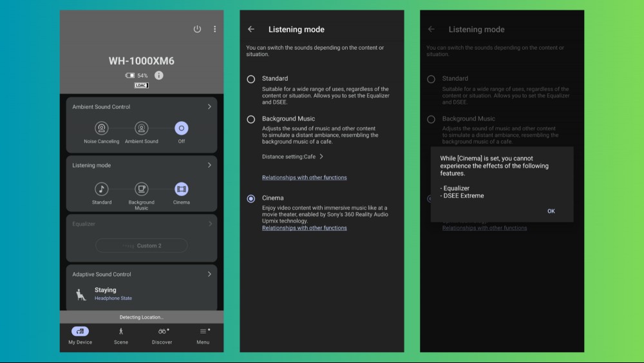Choose the Standard music note icon
644x363 pixels.
tap(102, 189)
